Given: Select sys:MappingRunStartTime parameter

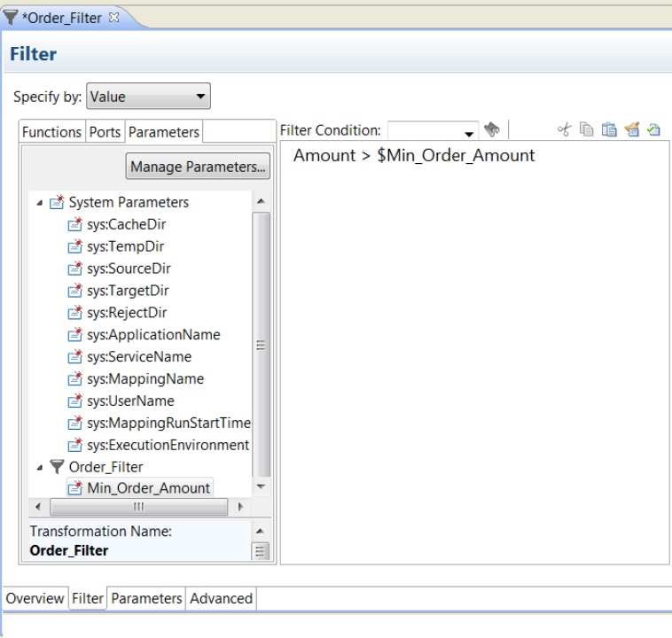Looking at the screenshot, I should (x=168, y=424).
